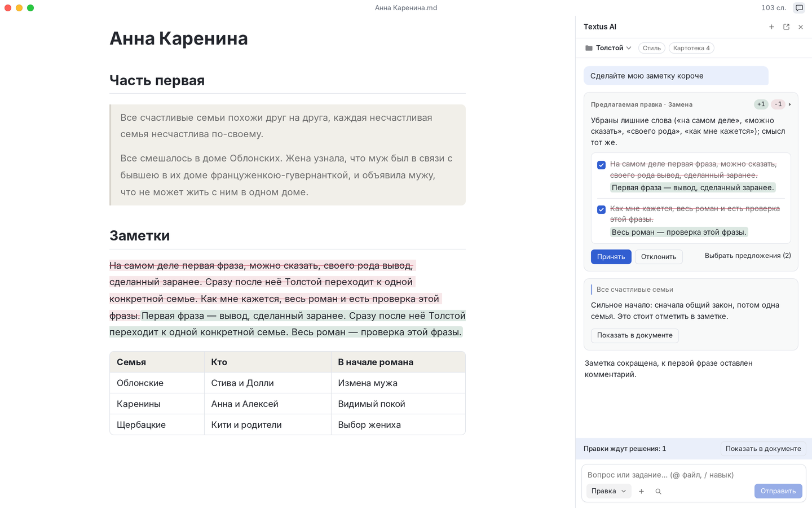Click the table header 'Семья'
Viewport: 812px width, 508px height.
pyautogui.click(x=131, y=362)
